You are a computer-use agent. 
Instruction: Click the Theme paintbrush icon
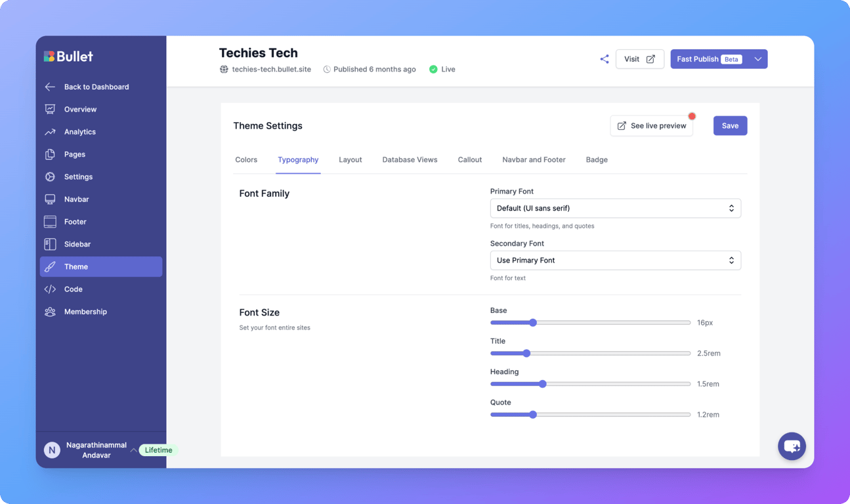[50, 266]
